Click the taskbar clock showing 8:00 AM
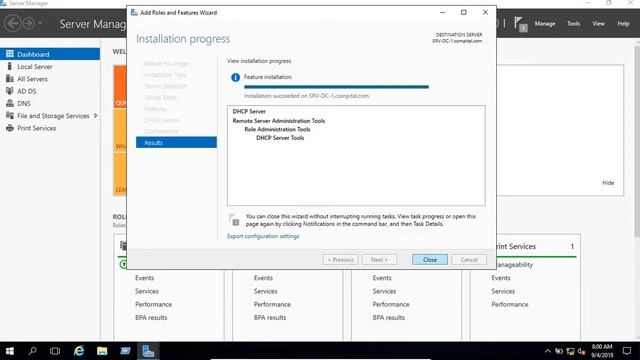Image resolution: width=640 pixels, height=360 pixels. pos(602,351)
